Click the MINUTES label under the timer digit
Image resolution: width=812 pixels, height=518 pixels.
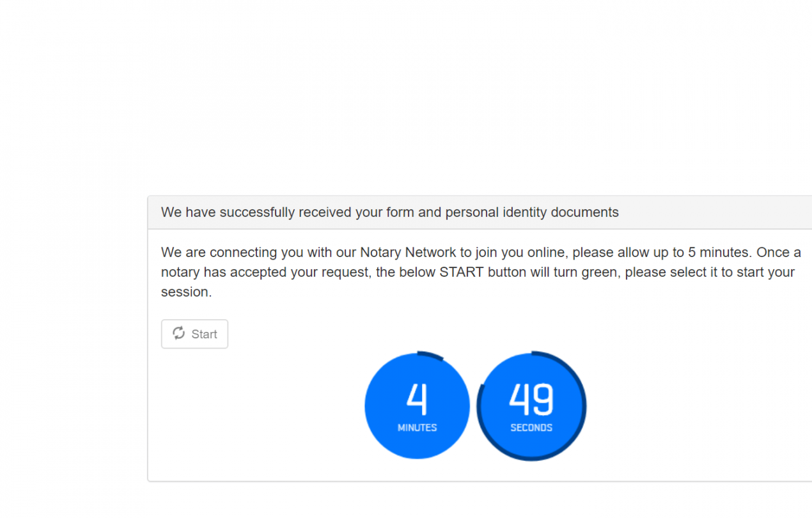[417, 427]
